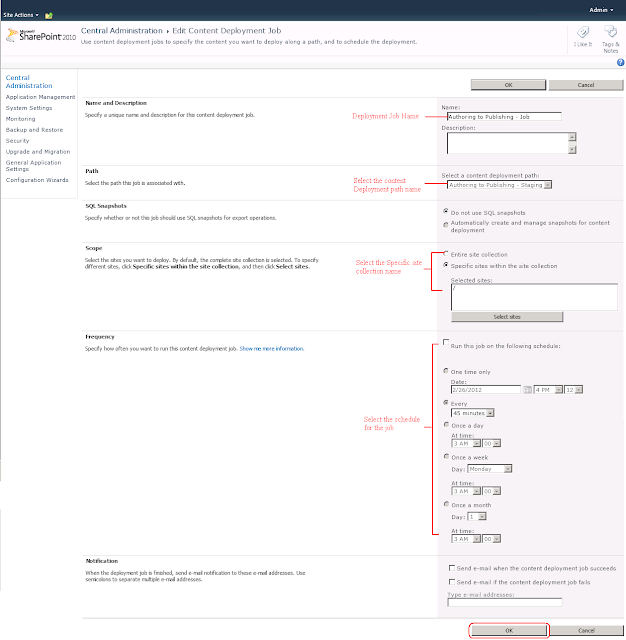This screenshot has width=626, height=640.
Task: Click the I Like It tag icon
Action: tap(583, 32)
